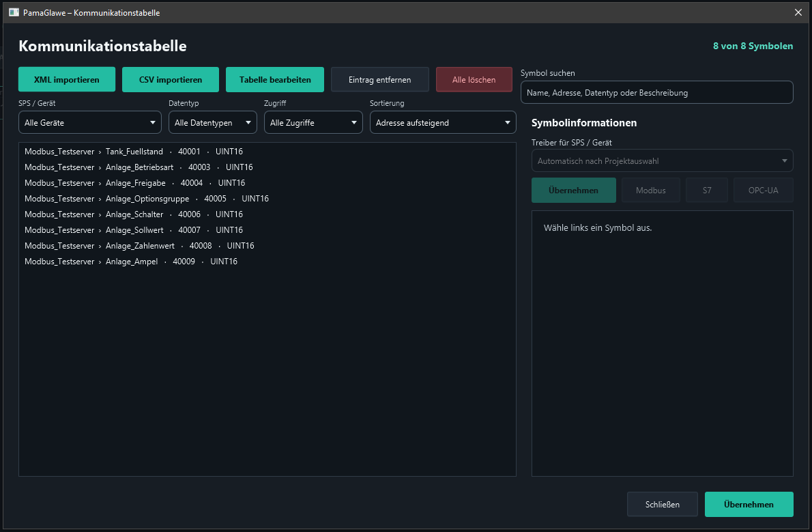Focus the Symbol suchen search field
Image resolution: width=812 pixels, height=532 pixels.
(x=656, y=92)
